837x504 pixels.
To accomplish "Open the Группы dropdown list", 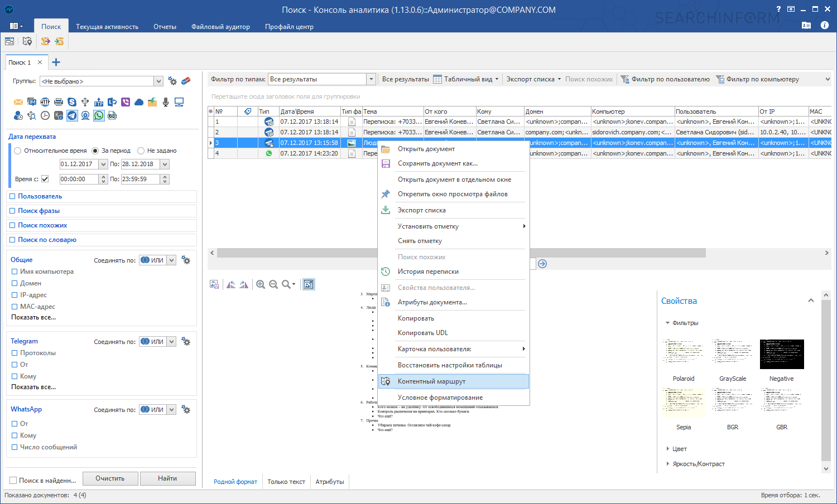I will [x=158, y=81].
